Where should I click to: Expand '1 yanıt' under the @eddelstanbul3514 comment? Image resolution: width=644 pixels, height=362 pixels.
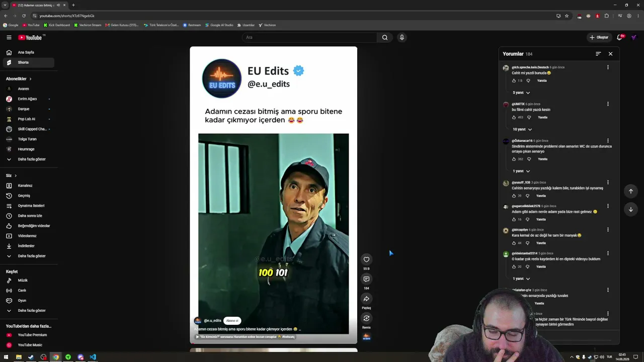point(521,279)
